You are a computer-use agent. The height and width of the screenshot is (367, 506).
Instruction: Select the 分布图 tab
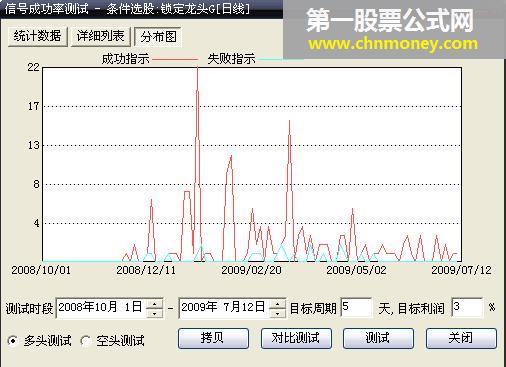tap(158, 37)
